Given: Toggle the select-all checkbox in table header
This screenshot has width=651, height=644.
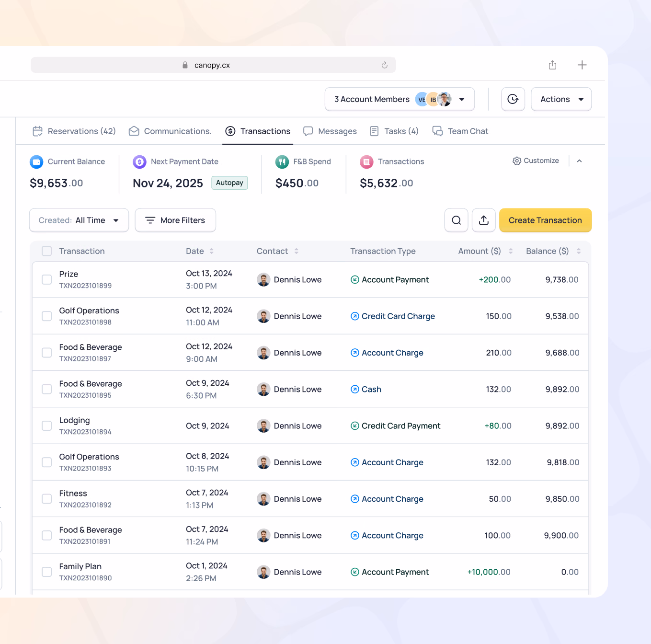Looking at the screenshot, I should click(46, 251).
